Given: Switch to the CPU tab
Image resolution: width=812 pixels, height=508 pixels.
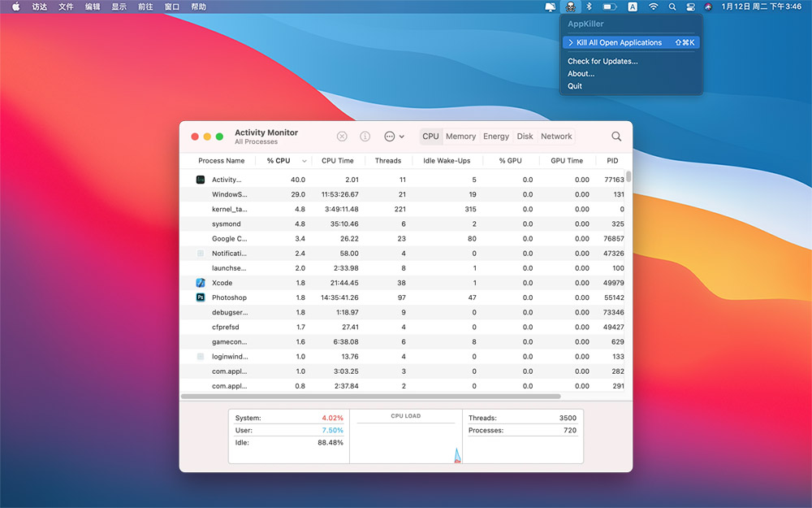Looking at the screenshot, I should coord(430,137).
